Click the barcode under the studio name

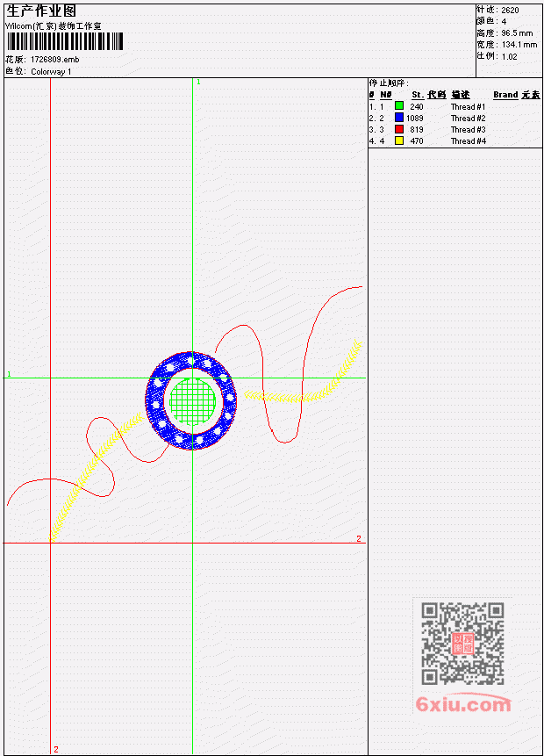(x=65, y=42)
